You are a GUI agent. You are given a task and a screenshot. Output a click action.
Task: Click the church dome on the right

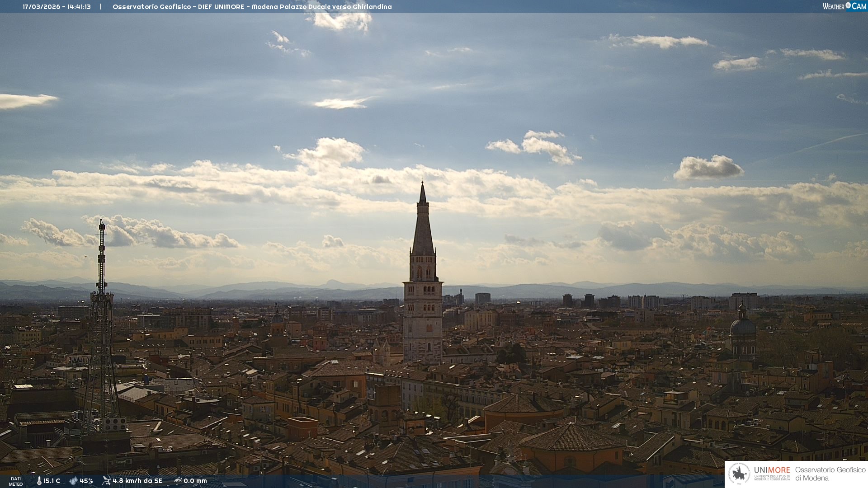tap(743, 326)
